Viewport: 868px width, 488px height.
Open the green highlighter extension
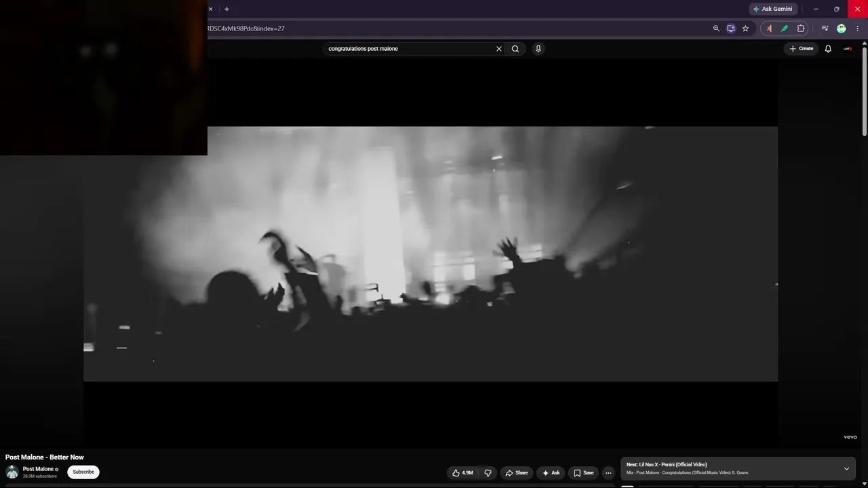(x=785, y=28)
